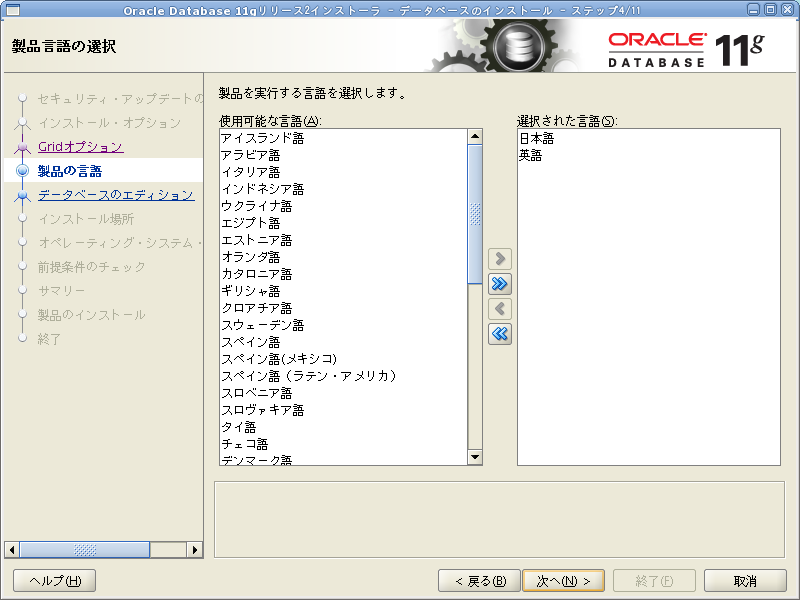Click the available languages vertical scrollbar thumb

tap(475, 214)
